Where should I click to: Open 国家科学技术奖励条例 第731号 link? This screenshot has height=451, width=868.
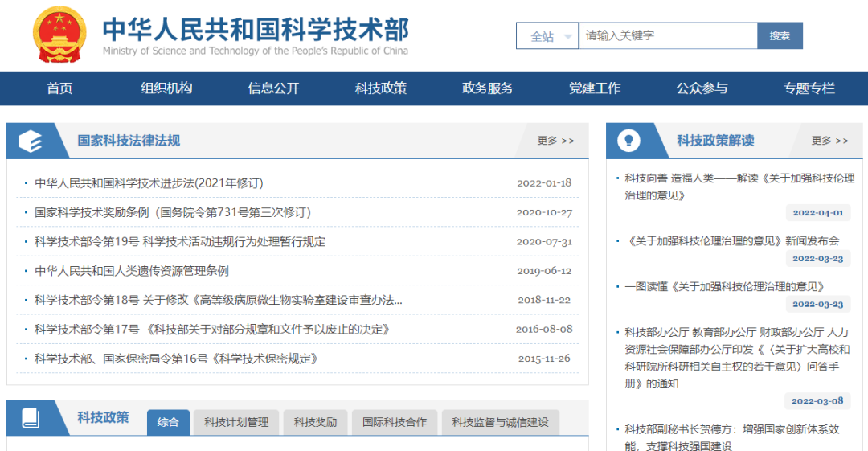point(173,212)
